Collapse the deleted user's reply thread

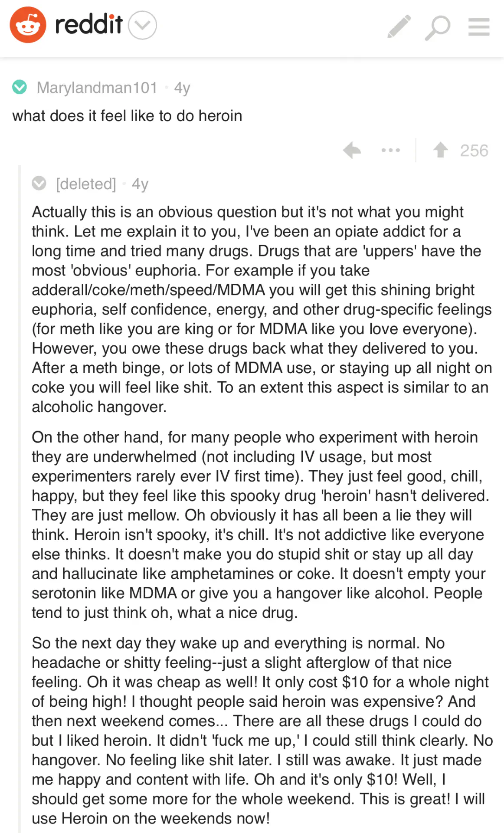tap(39, 184)
